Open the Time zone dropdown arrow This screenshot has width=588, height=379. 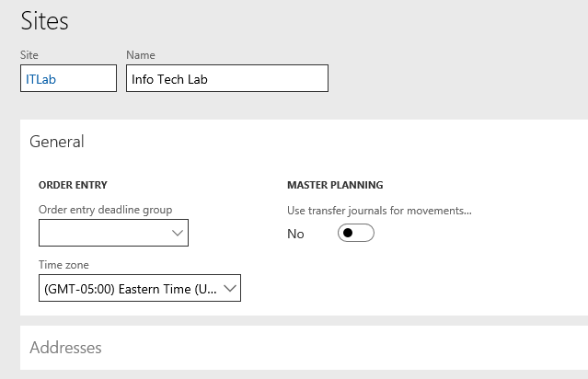[x=230, y=288]
